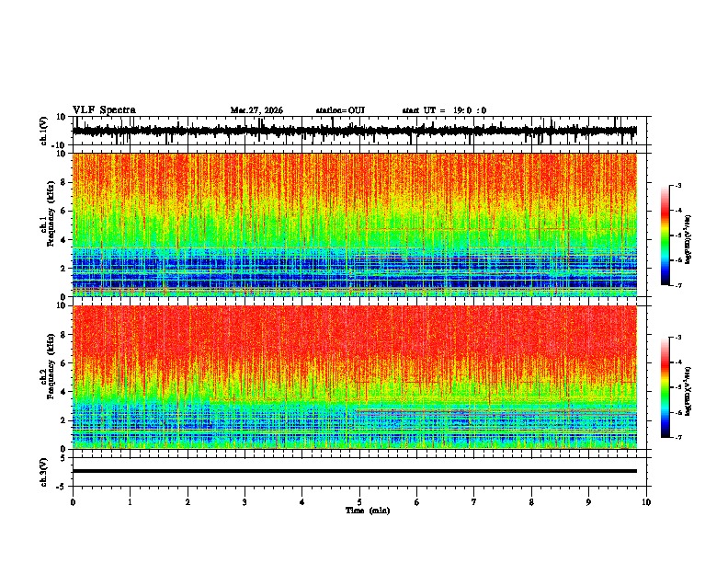Click the "7" tick on the time axis
This screenshot has width=728, height=563.
(474, 502)
